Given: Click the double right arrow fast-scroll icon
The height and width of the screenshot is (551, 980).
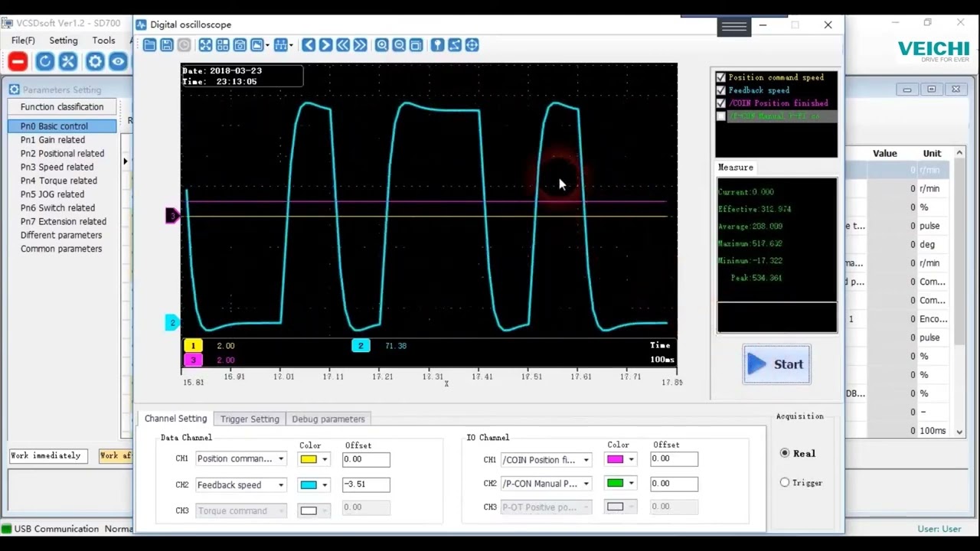Looking at the screenshot, I should pos(360,45).
